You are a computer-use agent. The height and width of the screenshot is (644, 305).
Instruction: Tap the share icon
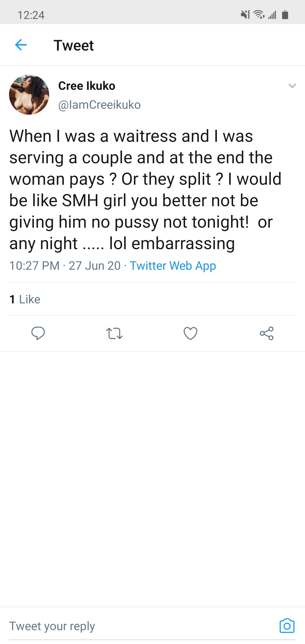coord(267,333)
